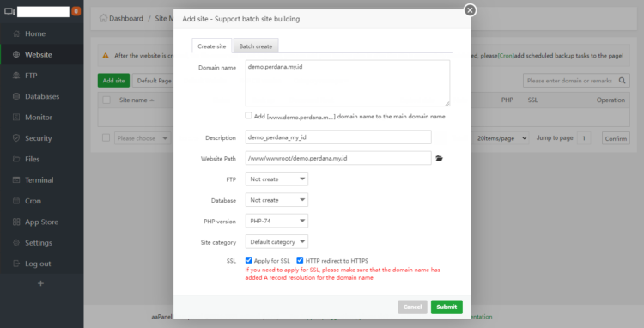Check the select-all sites checkbox
This screenshot has width=644, height=328.
coord(106,100)
